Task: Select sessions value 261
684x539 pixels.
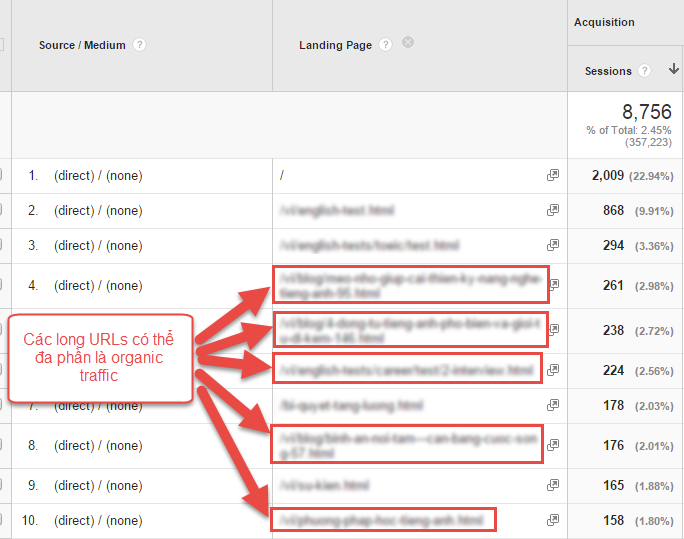Action: pos(613,285)
